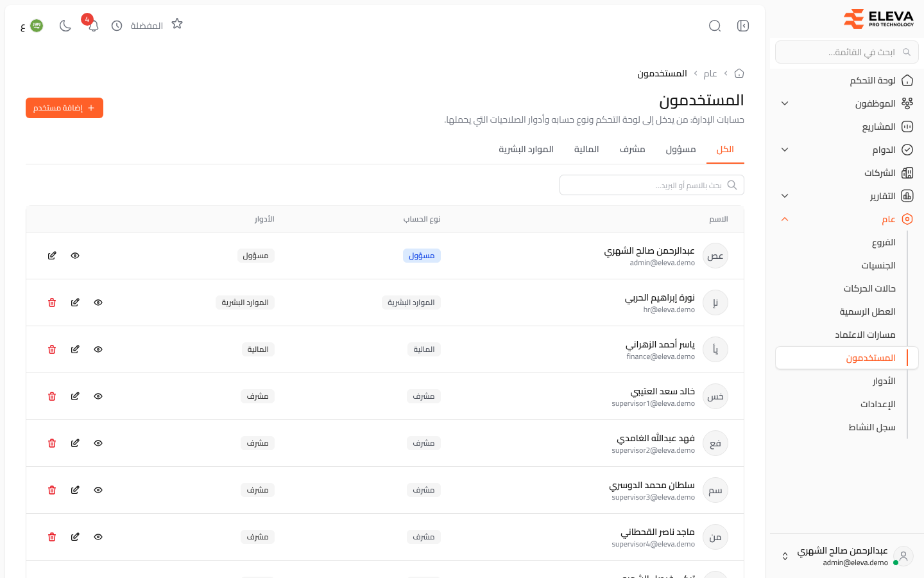
Task: Edit user ياسر أحمد الزهراني
Action: (75, 349)
